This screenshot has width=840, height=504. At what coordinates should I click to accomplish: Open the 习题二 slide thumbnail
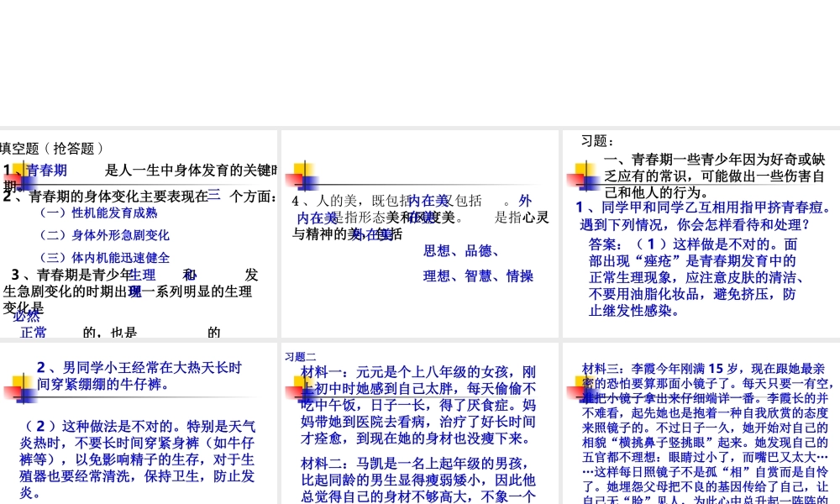[419, 423]
